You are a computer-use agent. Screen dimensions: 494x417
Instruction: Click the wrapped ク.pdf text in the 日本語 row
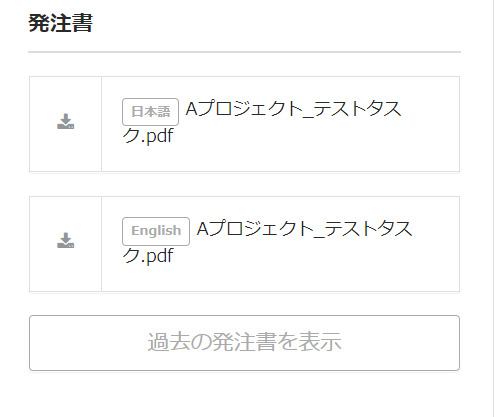coord(148,136)
